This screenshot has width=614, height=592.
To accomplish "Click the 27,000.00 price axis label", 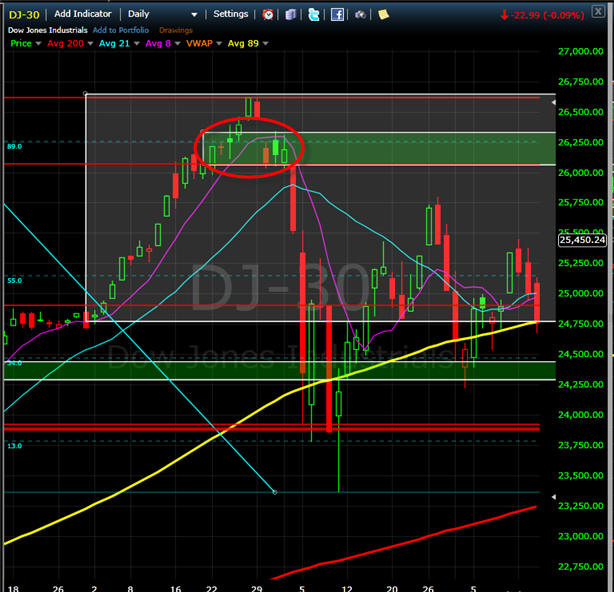I will [x=580, y=52].
